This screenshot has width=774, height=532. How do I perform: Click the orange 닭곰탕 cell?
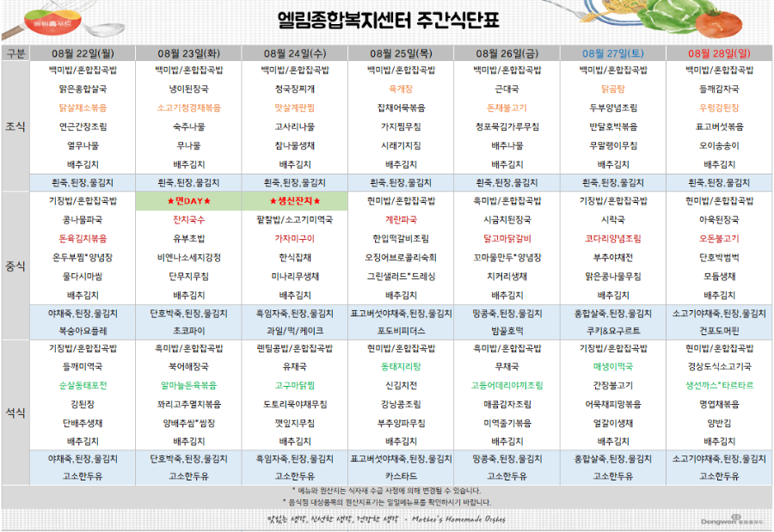(613, 89)
